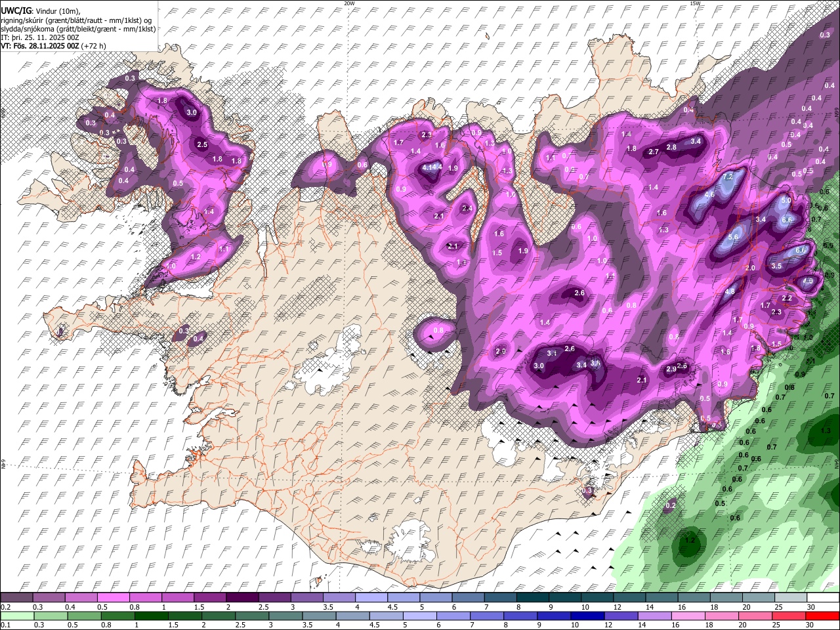Screen dimensions: 840x630
Task: Click the 7.2 snowfall value on the map
Action: pos(728,177)
